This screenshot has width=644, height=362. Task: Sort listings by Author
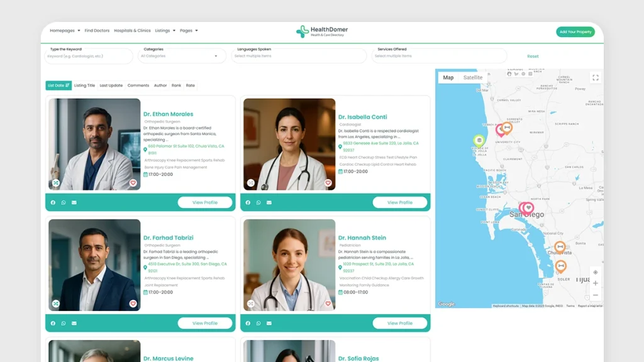(x=160, y=85)
